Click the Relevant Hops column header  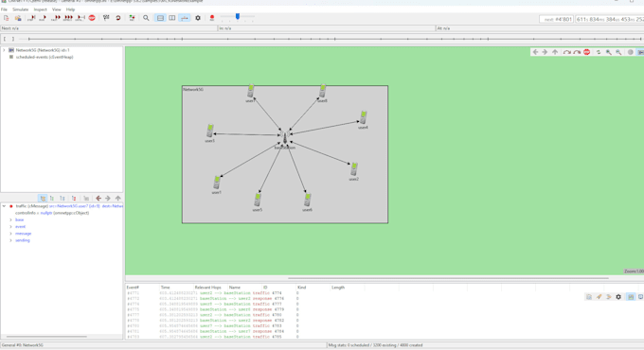pyautogui.click(x=207, y=288)
